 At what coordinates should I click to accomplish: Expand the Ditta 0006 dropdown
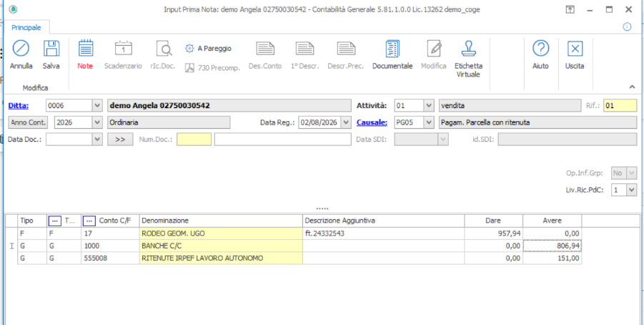pyautogui.click(x=97, y=106)
